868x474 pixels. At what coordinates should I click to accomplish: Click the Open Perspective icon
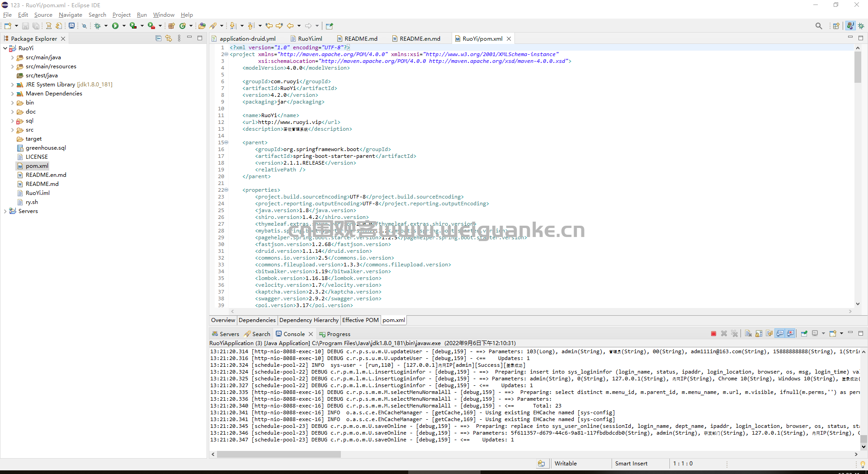point(836,26)
